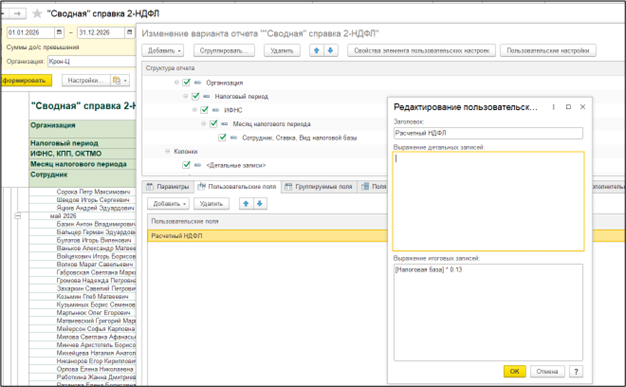Open the Настройки... button
The width and height of the screenshot is (626, 387).
85,80
